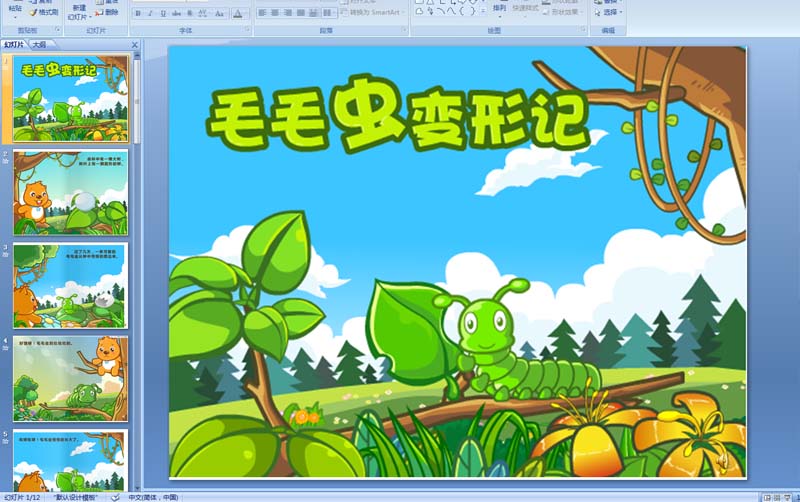Open the Drawing (绘图) group dialog launcher
This screenshot has width=800, height=502.
[x=583, y=31]
